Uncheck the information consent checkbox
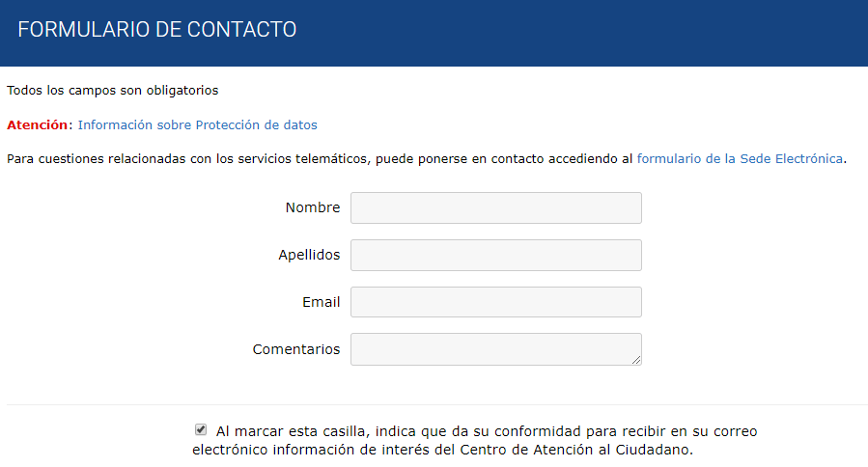This screenshot has width=868, height=467. tap(201, 429)
